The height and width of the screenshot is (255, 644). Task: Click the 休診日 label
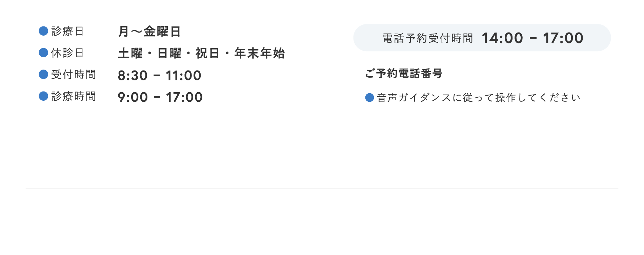click(x=67, y=53)
